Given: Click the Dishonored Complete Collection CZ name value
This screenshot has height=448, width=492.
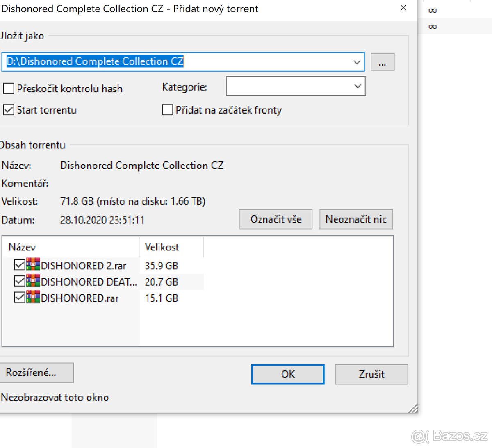Looking at the screenshot, I should click(x=142, y=166).
